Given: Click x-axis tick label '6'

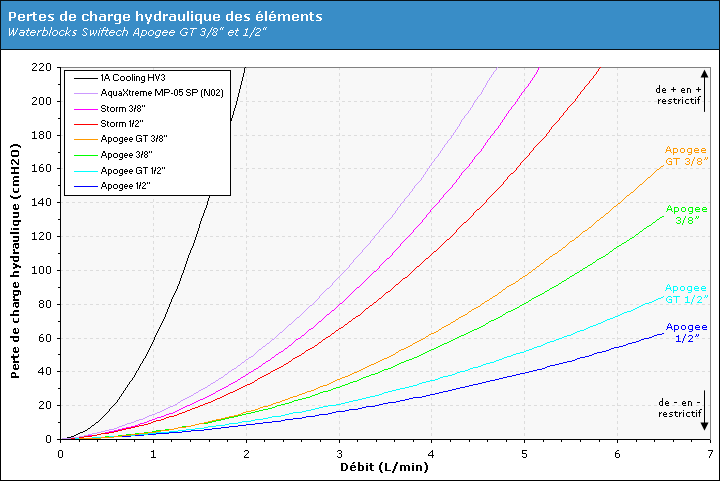Looking at the screenshot, I should [x=617, y=454].
